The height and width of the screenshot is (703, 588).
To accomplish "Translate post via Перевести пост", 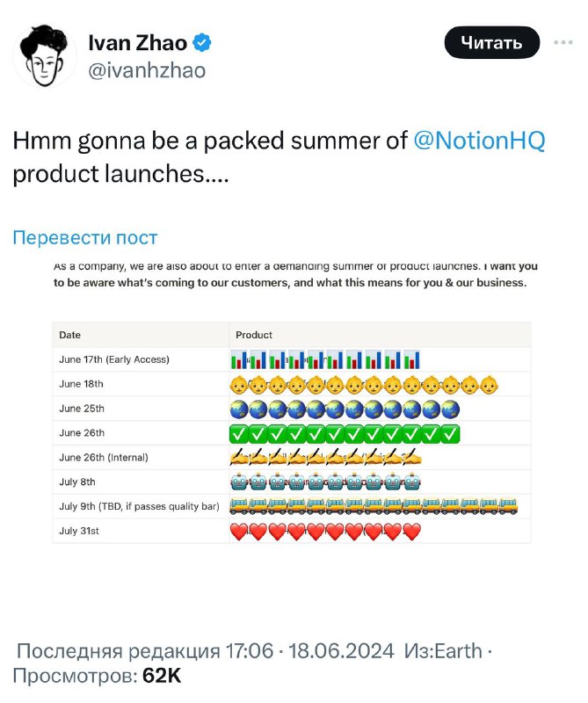I will (85, 237).
